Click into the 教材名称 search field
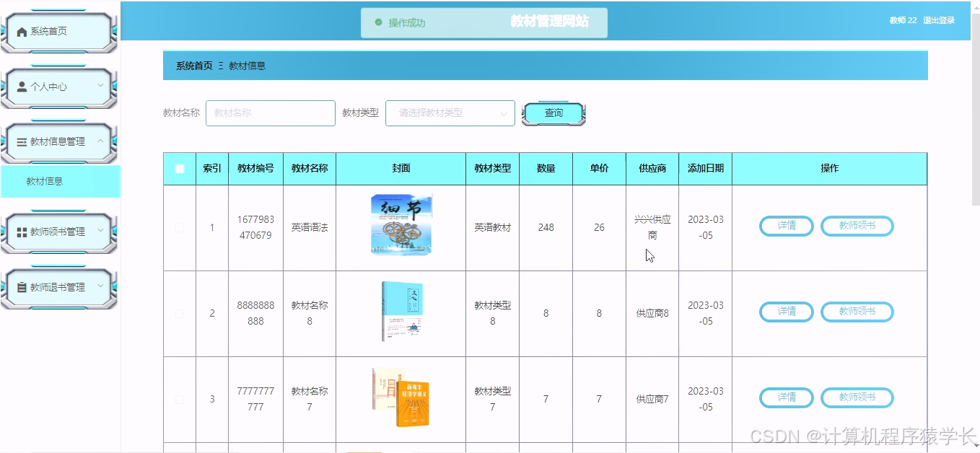Image resolution: width=980 pixels, height=453 pixels. pyautogui.click(x=271, y=113)
